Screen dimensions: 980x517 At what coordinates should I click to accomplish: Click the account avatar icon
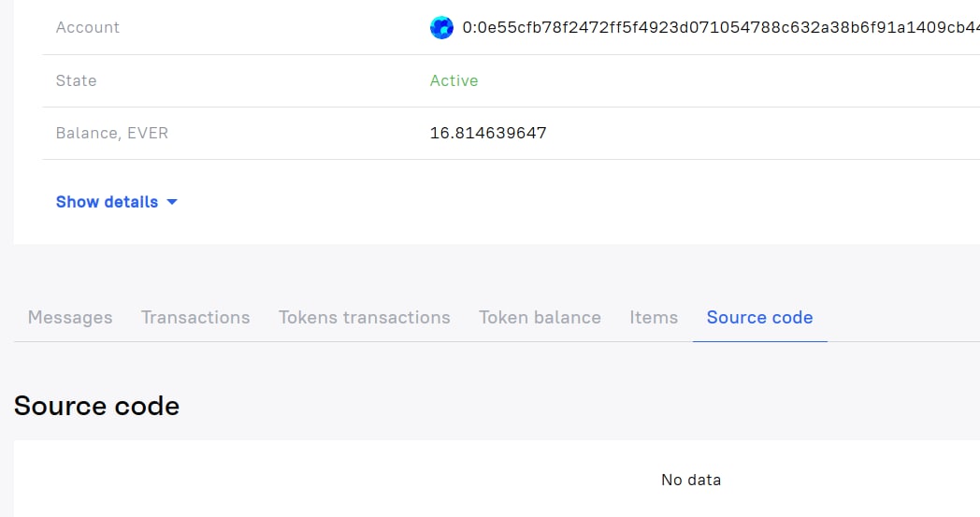pos(441,28)
